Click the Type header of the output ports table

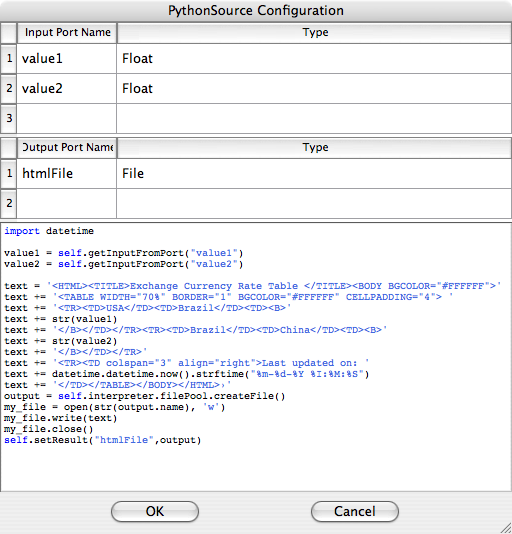click(314, 148)
